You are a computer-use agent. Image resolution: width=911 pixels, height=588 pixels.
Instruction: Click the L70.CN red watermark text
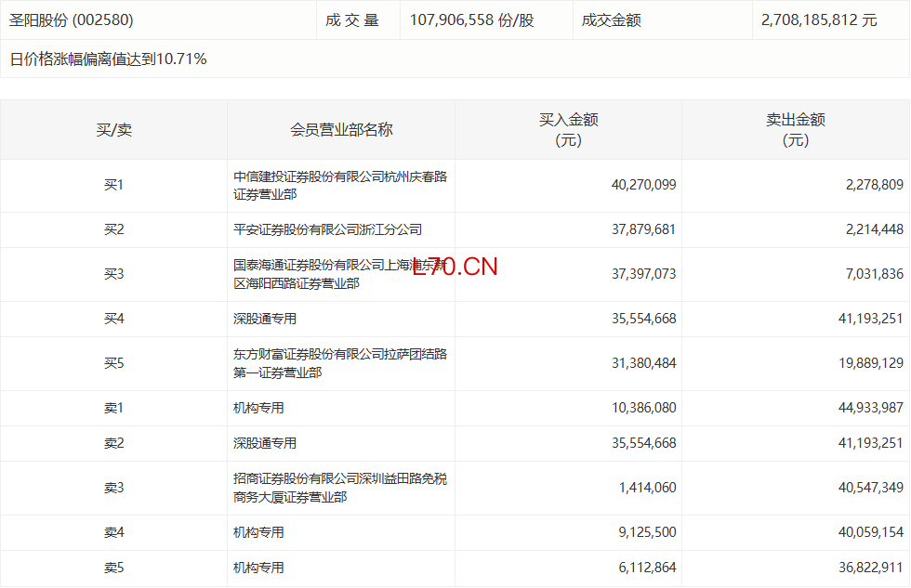click(455, 267)
